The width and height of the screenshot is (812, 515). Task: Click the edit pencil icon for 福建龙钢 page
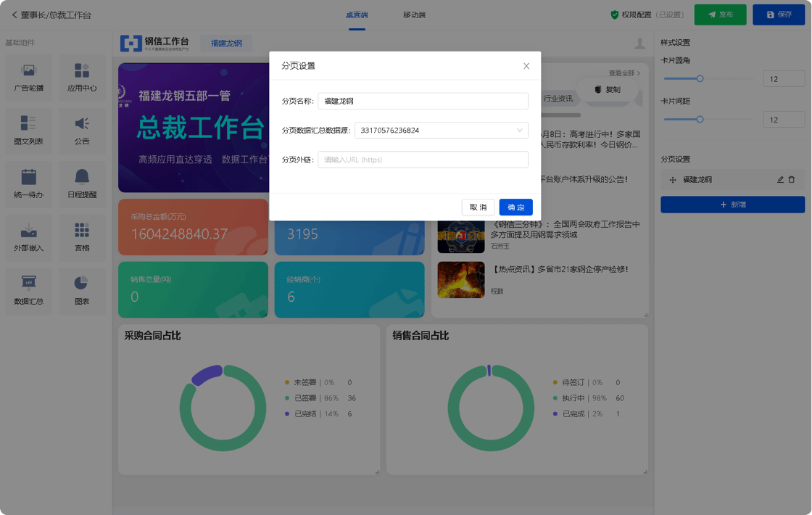[x=780, y=179]
